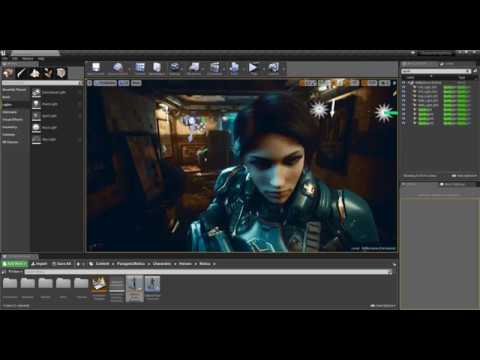The height and width of the screenshot is (360, 480).
Task: Open the ParagonBelica breadcrumb folder
Action: tap(131, 264)
